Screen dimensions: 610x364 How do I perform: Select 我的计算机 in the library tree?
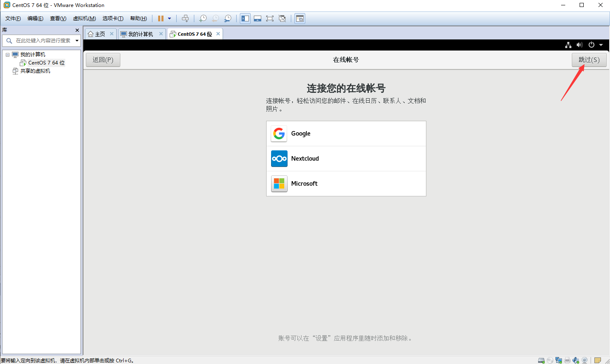pos(33,55)
